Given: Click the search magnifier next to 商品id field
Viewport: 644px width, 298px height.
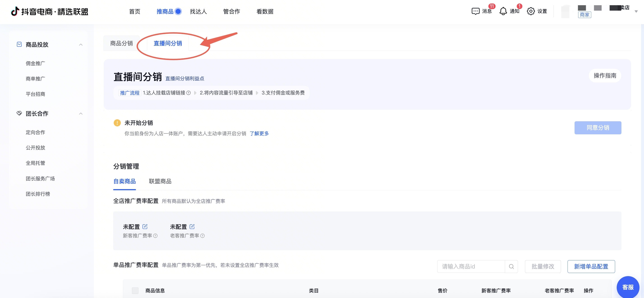Looking at the screenshot, I should point(511,266).
